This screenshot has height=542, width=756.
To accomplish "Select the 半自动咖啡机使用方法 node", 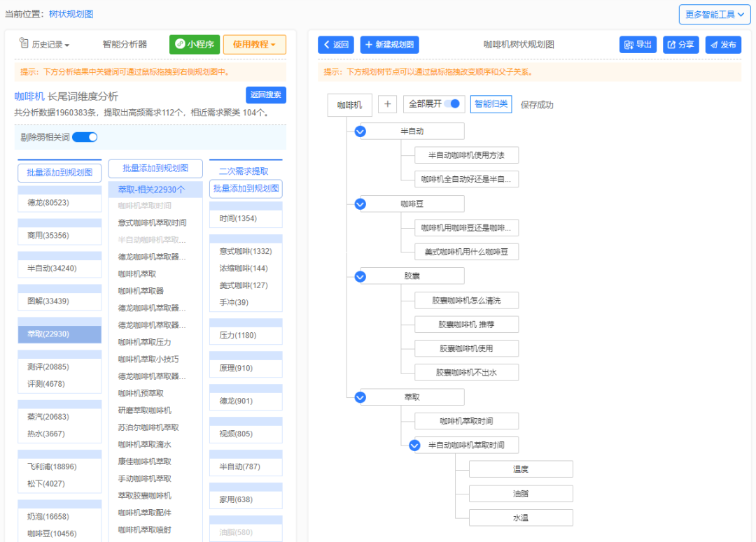I will click(x=466, y=155).
